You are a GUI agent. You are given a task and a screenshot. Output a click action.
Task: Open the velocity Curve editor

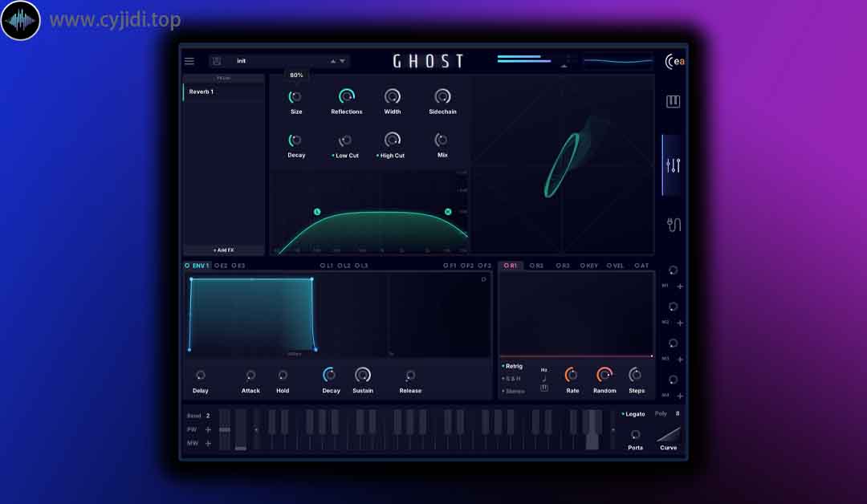point(668,434)
